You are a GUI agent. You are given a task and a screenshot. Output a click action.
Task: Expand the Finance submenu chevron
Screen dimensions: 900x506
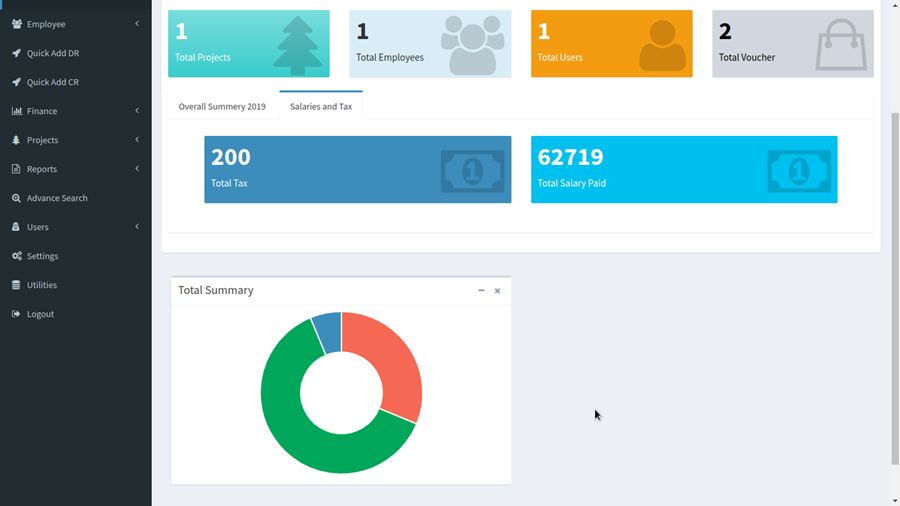[x=137, y=110]
